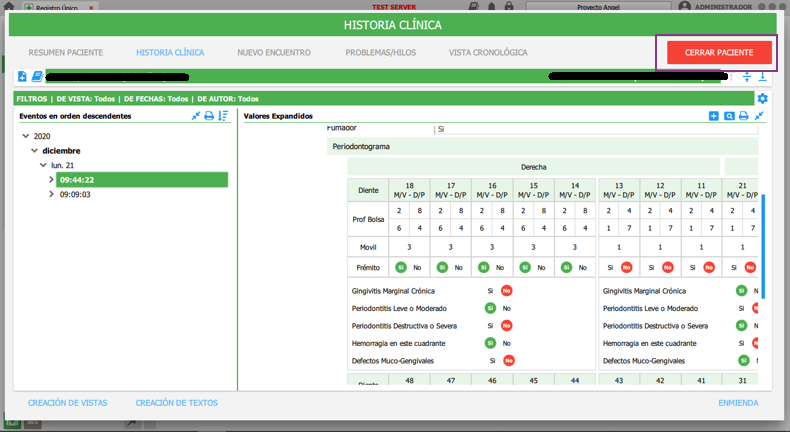Click the ENMIENDA link
Viewport: 790px width, 432px height.
click(x=738, y=403)
